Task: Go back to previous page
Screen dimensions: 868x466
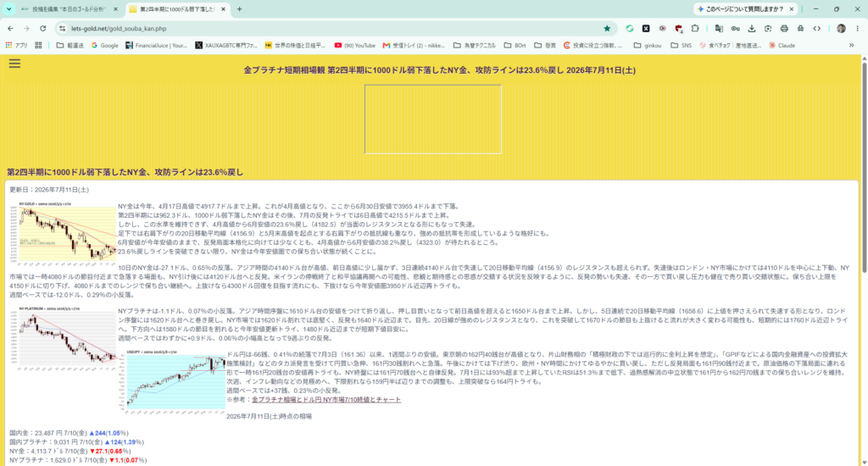Action: (x=10, y=28)
